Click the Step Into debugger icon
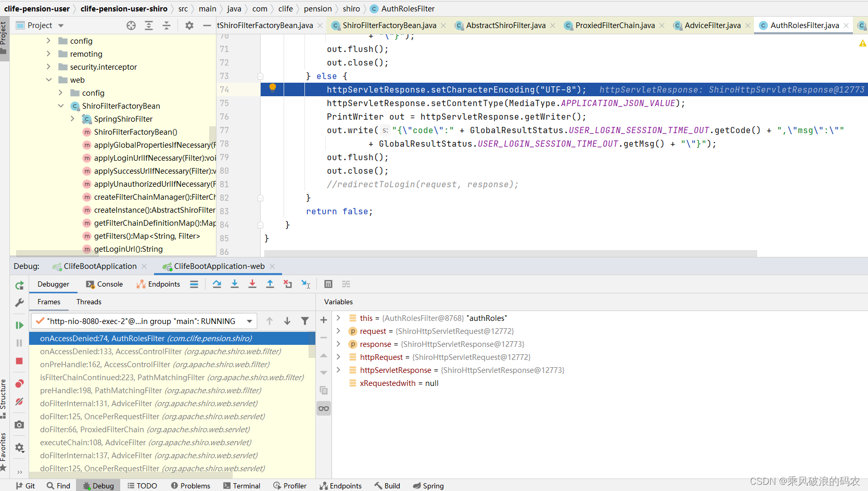This screenshot has width=868, height=491. click(x=235, y=284)
